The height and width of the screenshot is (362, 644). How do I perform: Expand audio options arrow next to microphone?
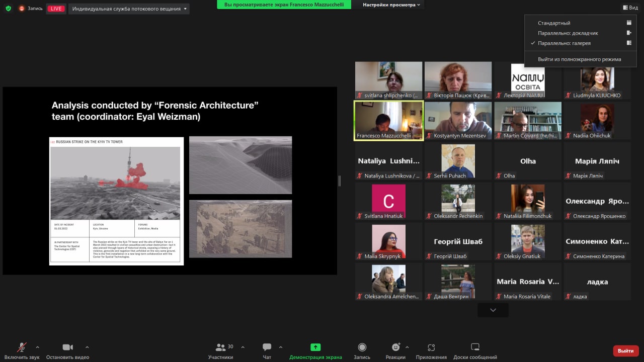point(37,347)
